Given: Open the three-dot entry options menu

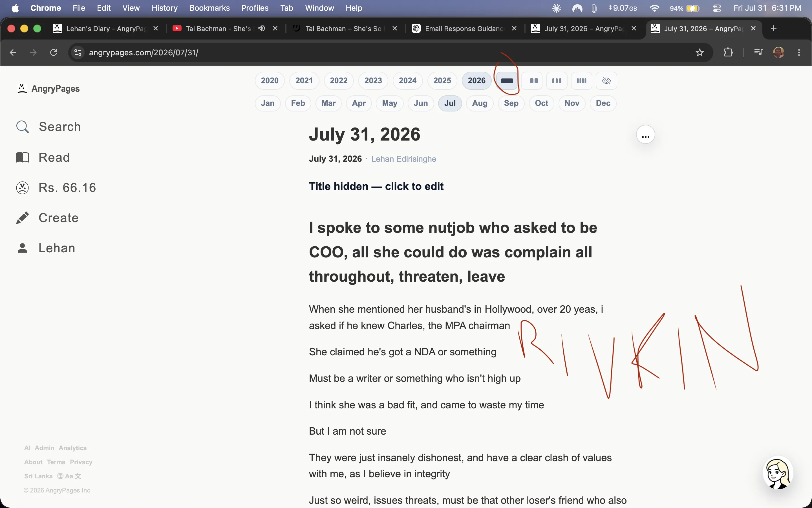Looking at the screenshot, I should (646, 135).
